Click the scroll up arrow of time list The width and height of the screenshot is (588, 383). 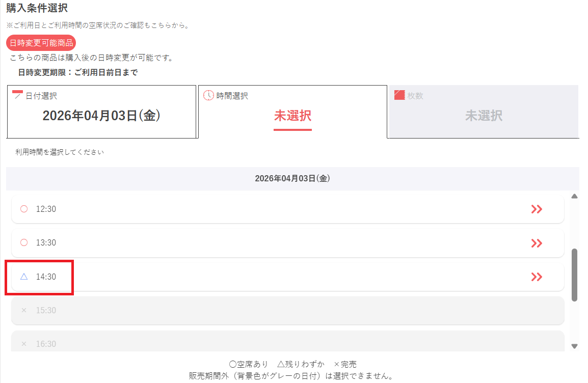coord(575,196)
